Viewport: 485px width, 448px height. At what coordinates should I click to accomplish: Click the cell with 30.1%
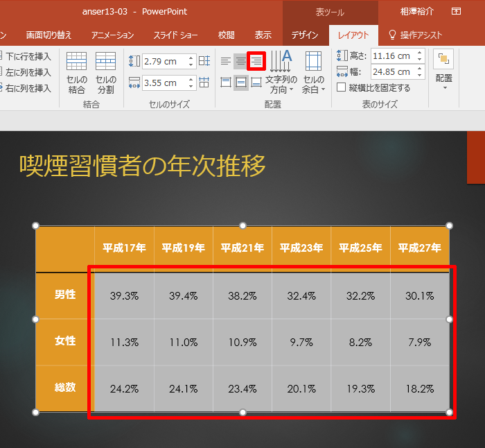click(x=420, y=295)
